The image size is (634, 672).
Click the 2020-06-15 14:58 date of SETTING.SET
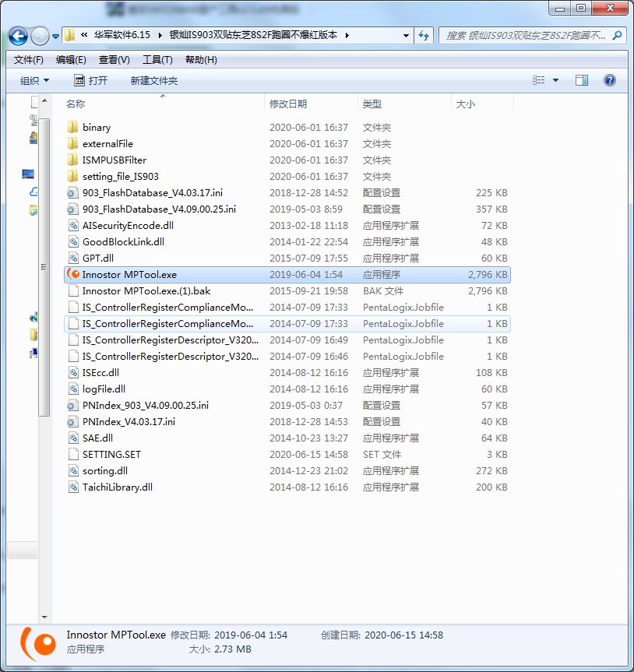pos(308,454)
